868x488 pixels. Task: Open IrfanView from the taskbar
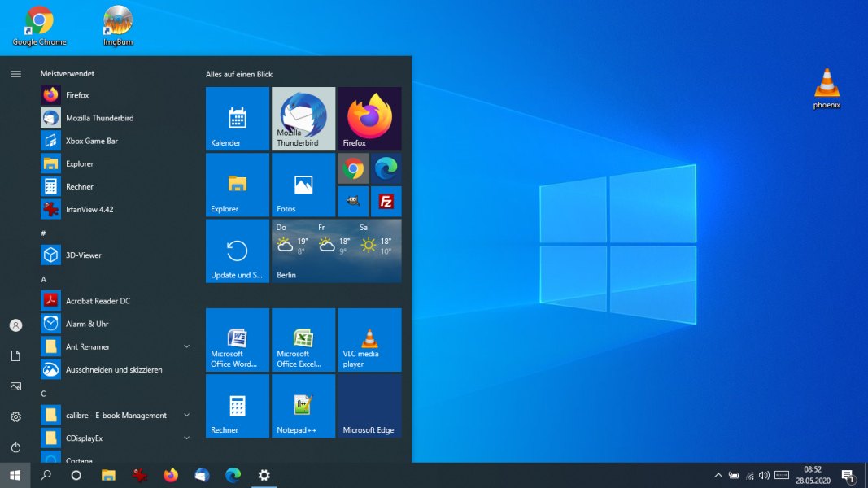[x=139, y=475]
